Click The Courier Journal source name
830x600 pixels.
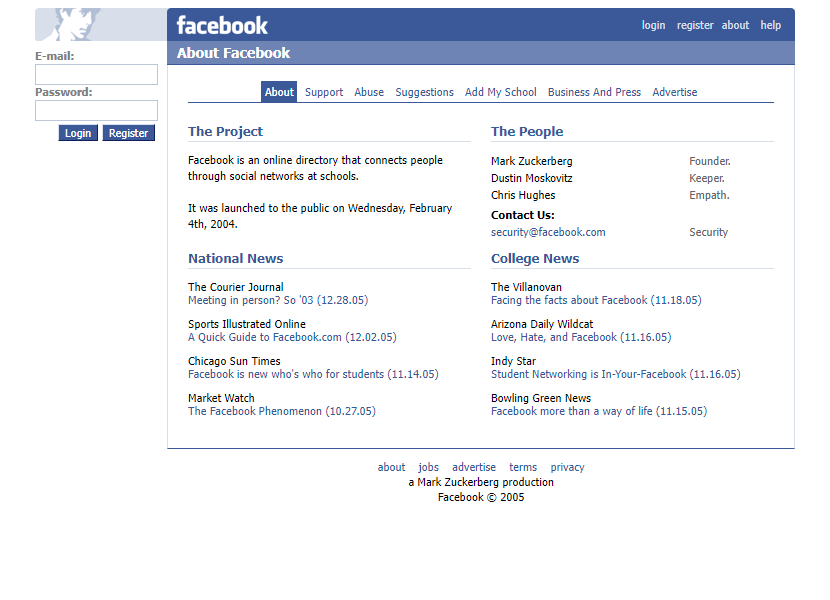[x=236, y=287]
